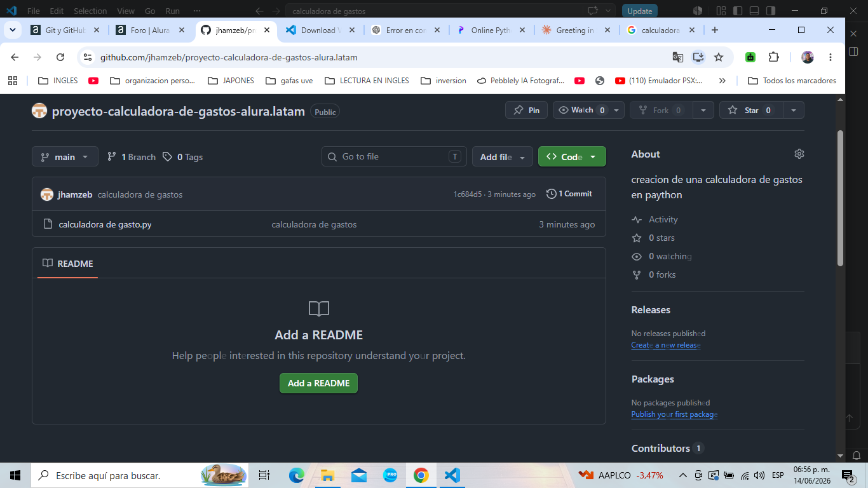
Task: Click Create a new release link
Action: tap(666, 345)
